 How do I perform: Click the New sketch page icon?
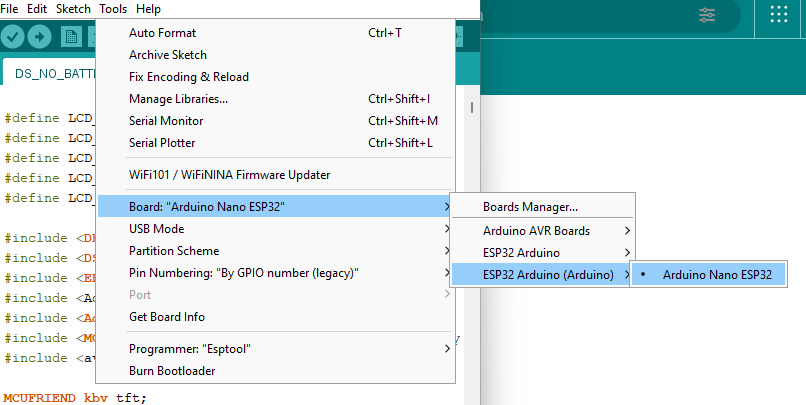click(71, 36)
